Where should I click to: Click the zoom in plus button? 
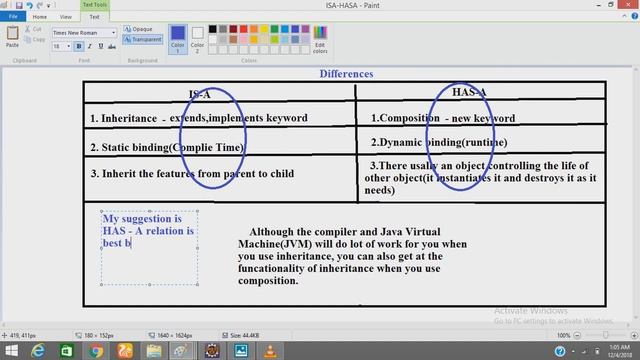[x=634, y=336]
